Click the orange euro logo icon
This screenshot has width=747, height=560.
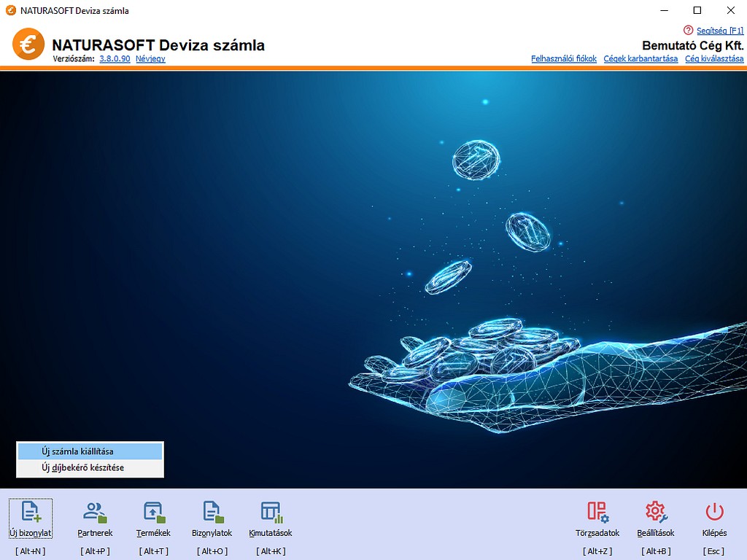28,45
